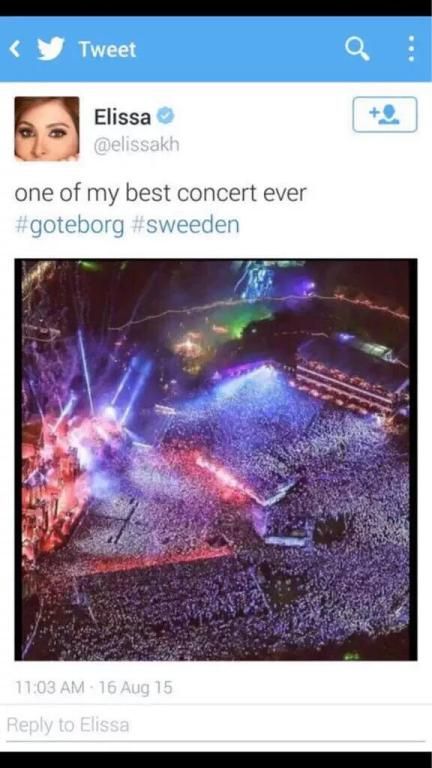Click the 16 Aug 15 date

[136, 688]
